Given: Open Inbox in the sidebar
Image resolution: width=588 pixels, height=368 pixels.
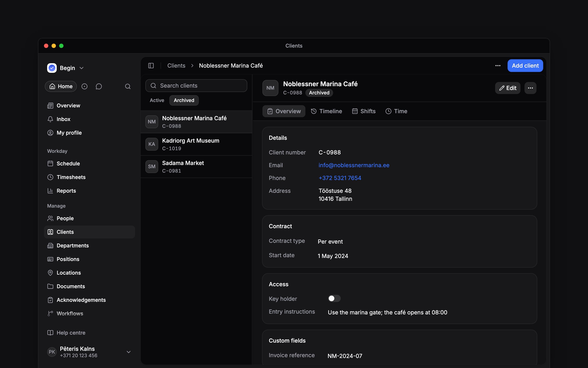Looking at the screenshot, I should point(89,119).
